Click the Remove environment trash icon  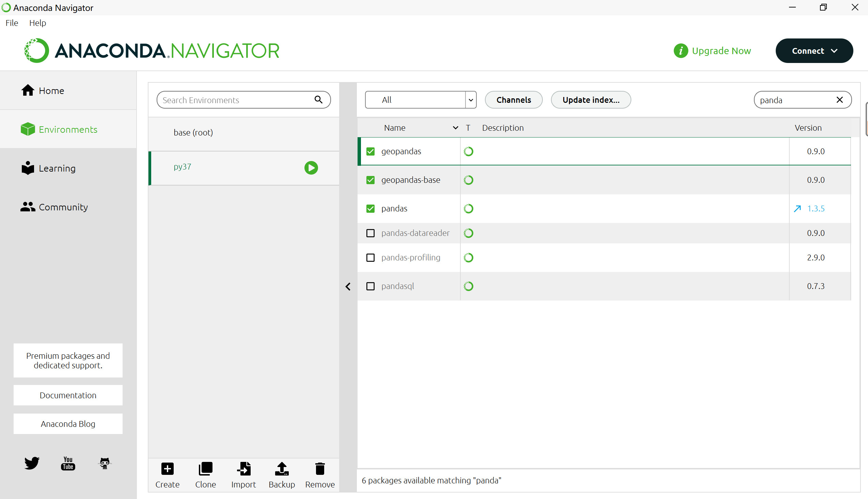320,469
